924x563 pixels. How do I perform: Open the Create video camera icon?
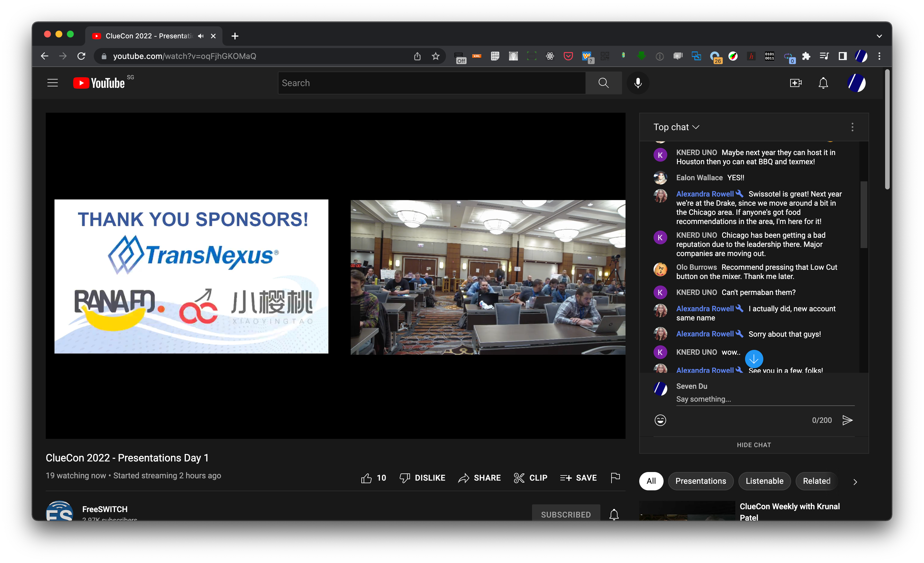(795, 83)
